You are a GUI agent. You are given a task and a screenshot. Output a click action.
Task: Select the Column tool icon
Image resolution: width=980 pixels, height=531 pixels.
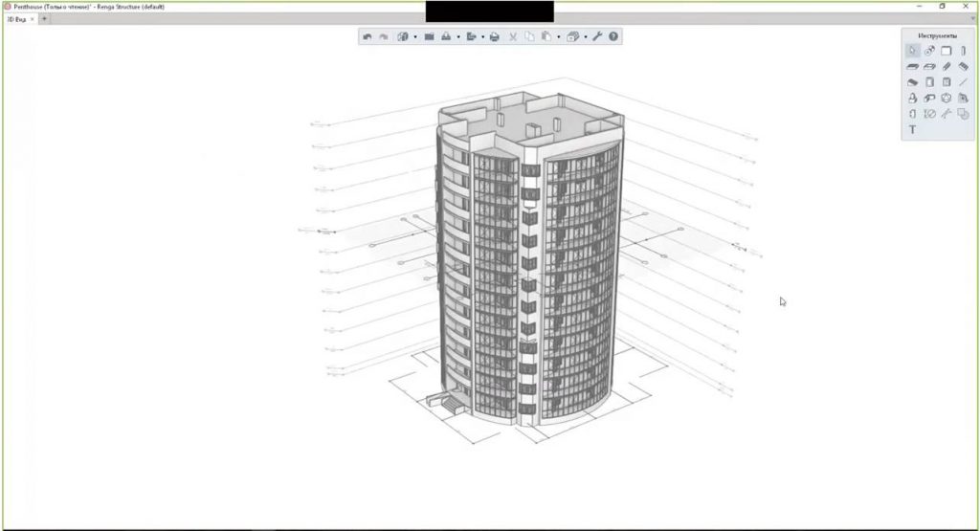963,51
